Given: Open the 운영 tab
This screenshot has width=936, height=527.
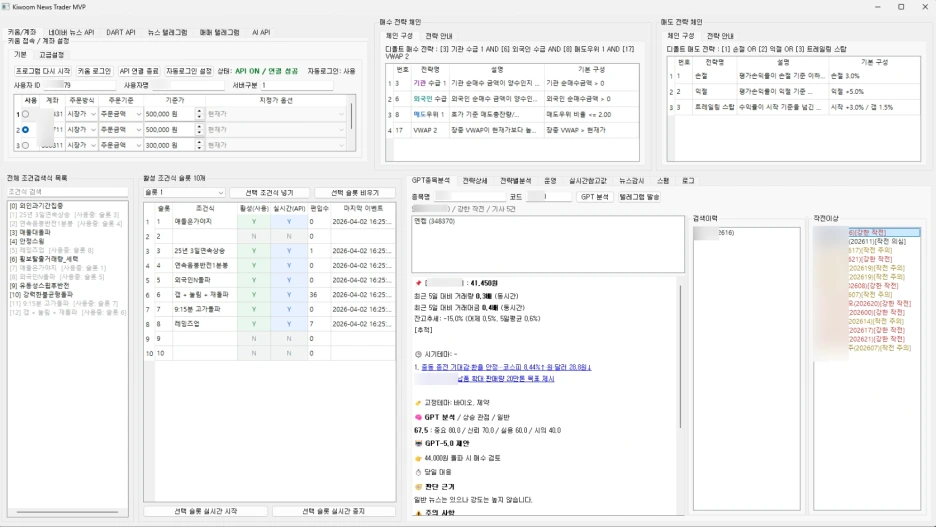Looking at the screenshot, I should point(550,180).
